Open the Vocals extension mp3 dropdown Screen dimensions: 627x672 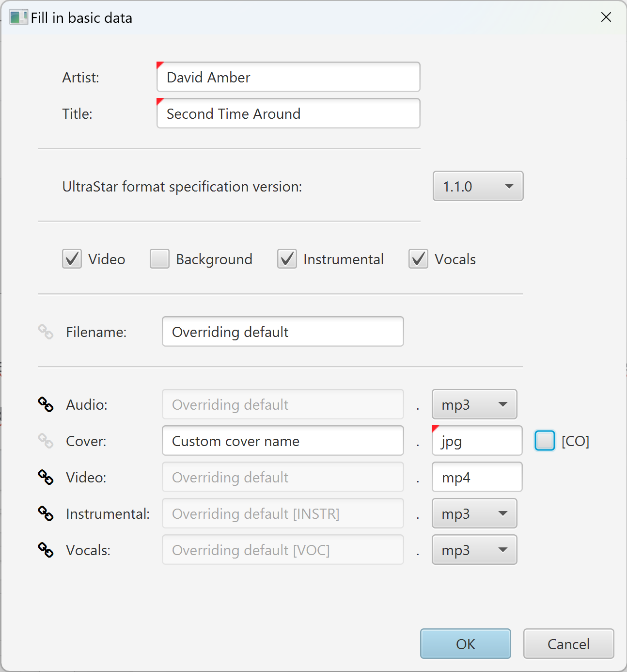(x=474, y=550)
